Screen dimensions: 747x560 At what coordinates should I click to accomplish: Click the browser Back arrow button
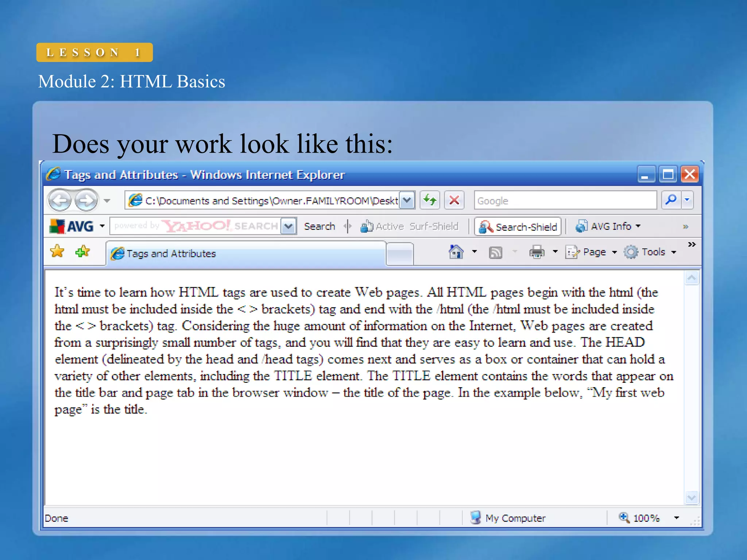tap(60, 200)
